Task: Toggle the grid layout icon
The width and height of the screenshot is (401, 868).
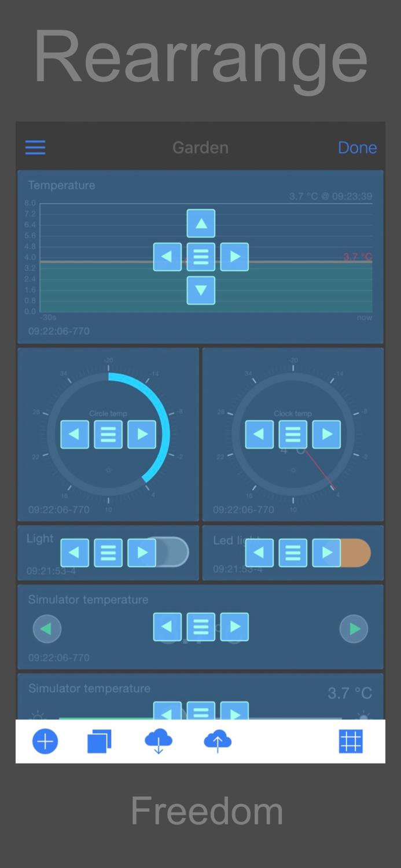Action: [351, 741]
